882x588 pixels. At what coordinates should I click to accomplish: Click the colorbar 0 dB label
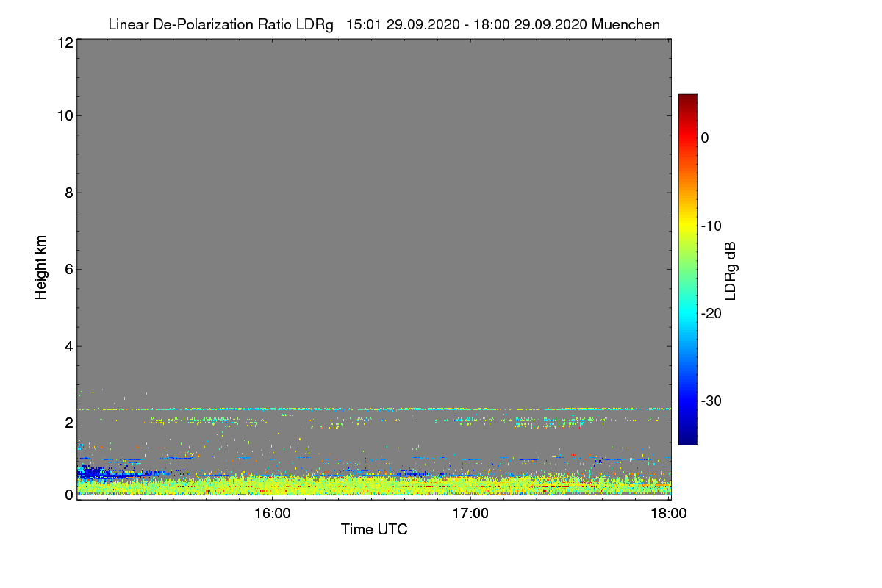[x=705, y=137]
